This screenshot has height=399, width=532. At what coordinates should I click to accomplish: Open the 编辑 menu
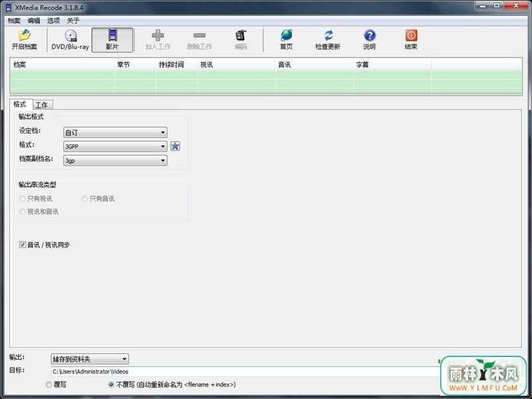[34, 21]
